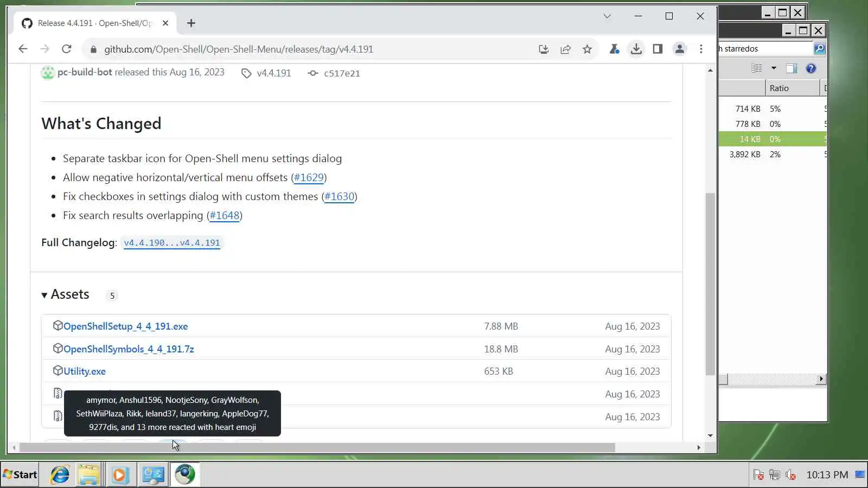The width and height of the screenshot is (868, 488).
Task: Open a new browser tab
Action: point(191,23)
